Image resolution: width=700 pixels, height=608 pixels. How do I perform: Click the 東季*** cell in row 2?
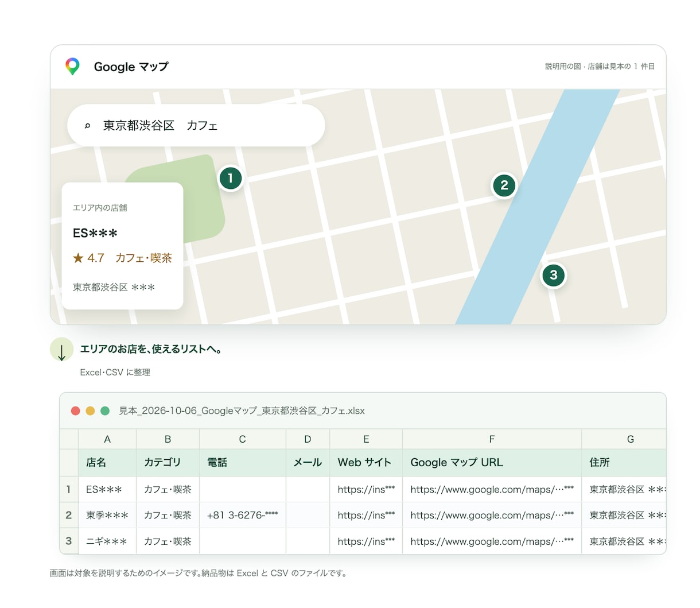coord(107,515)
